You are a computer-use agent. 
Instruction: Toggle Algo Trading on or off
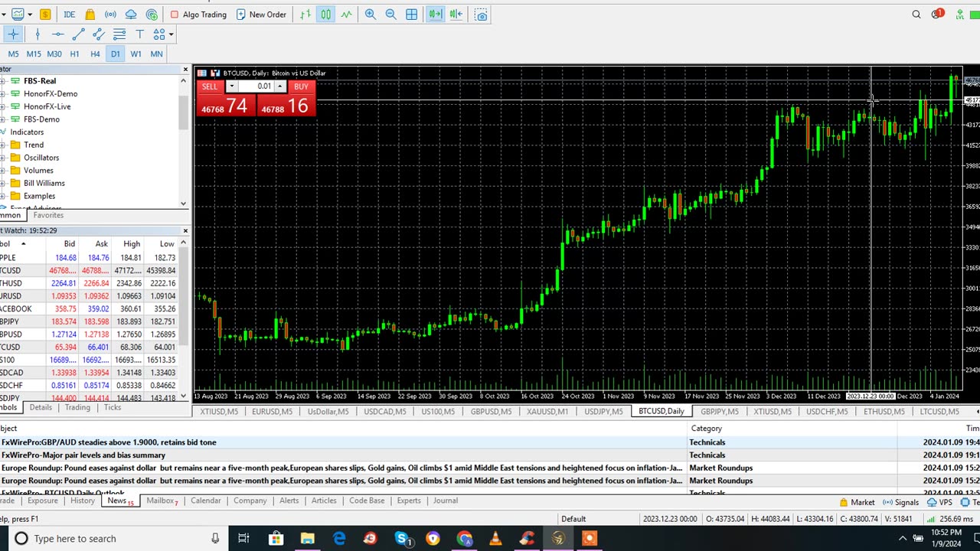[198, 15]
